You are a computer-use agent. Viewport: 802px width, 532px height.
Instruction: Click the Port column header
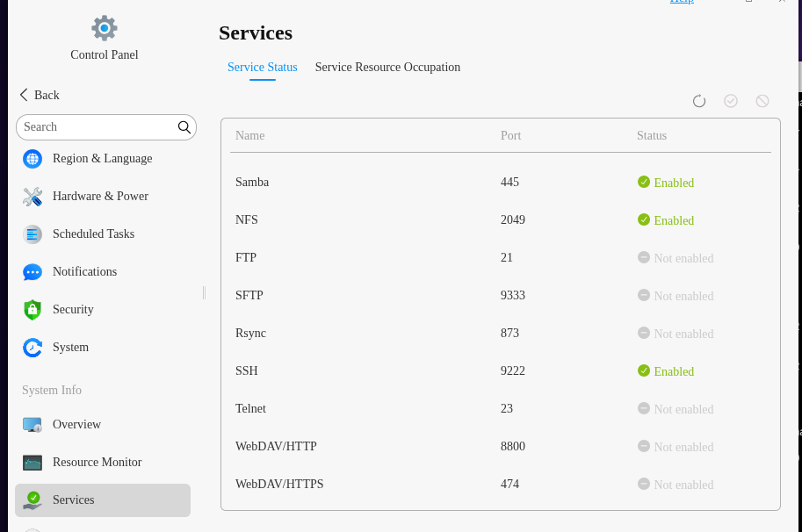(x=510, y=136)
